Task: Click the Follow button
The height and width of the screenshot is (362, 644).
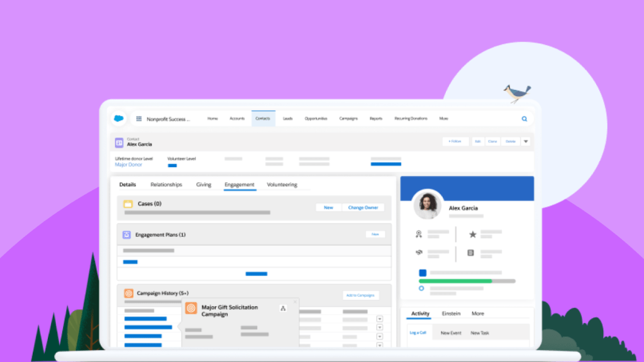Action: pos(455,141)
